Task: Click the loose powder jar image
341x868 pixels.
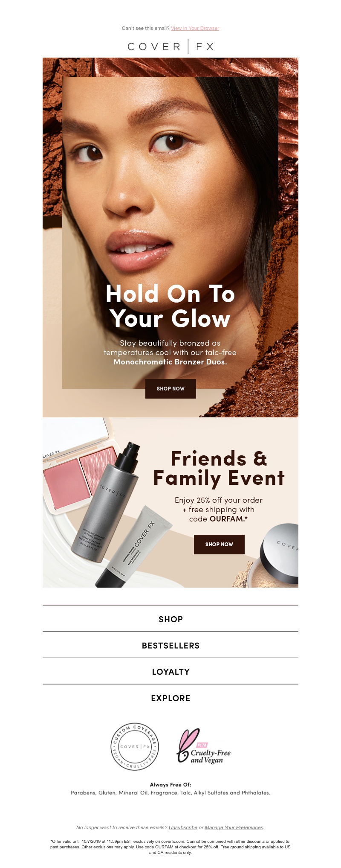Action: tap(277, 555)
